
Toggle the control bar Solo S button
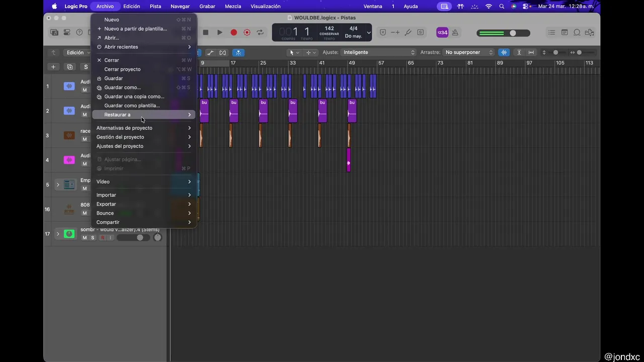[x=421, y=32]
